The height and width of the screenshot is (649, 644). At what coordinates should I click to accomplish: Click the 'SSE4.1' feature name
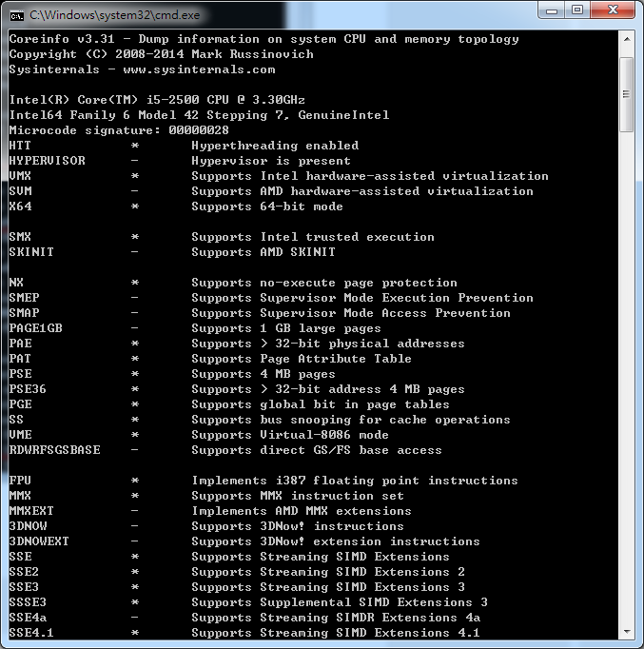tap(31, 633)
